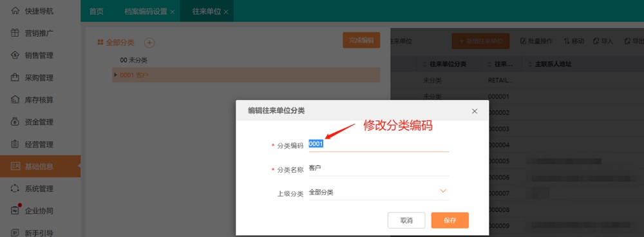644x237 pixels.
Task: Select the 营销推广 gift icon
Action: pyautogui.click(x=15, y=33)
